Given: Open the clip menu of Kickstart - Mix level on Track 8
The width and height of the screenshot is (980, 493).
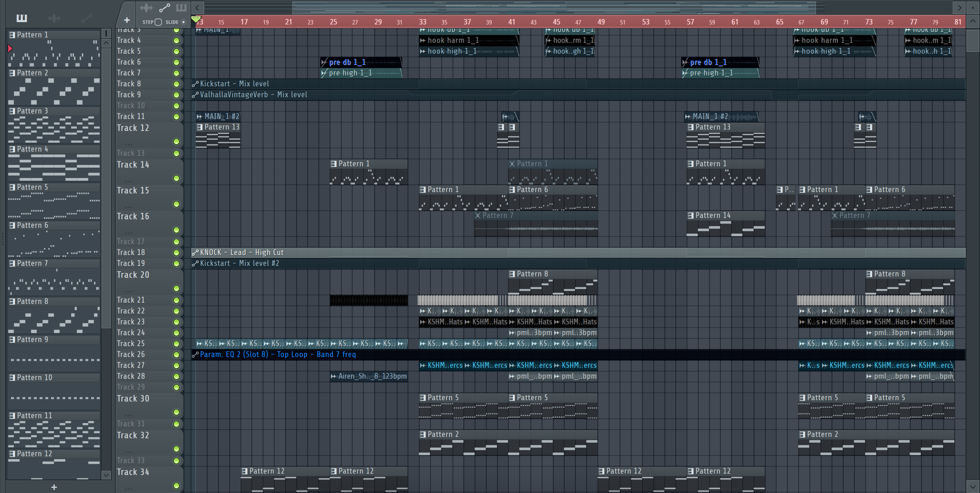Looking at the screenshot, I should pos(195,84).
